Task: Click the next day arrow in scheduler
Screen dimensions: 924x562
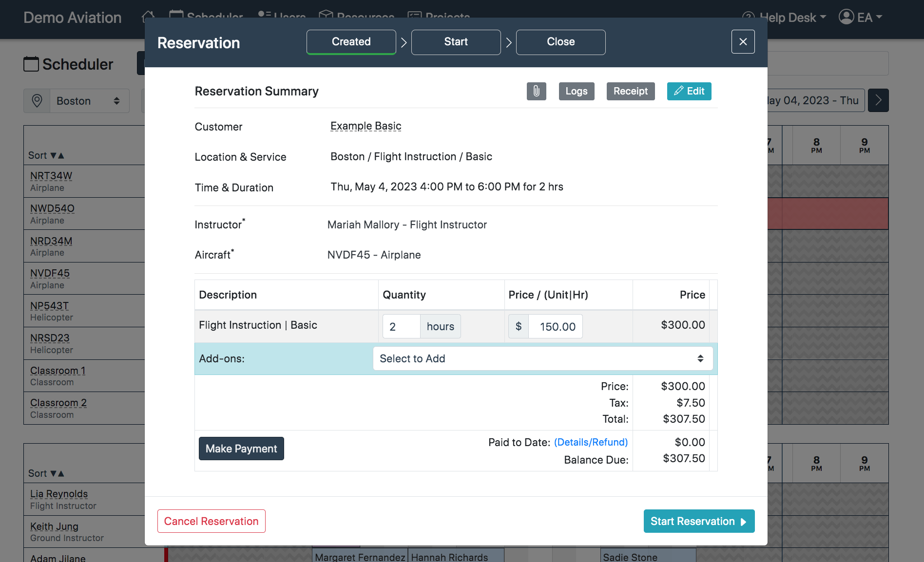Action: coord(878,100)
